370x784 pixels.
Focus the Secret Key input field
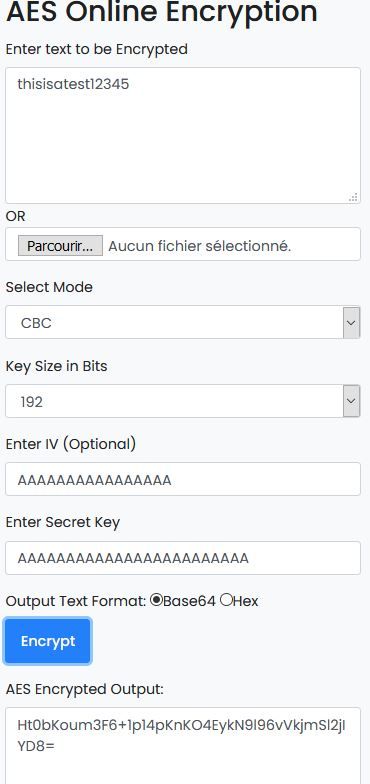point(183,558)
